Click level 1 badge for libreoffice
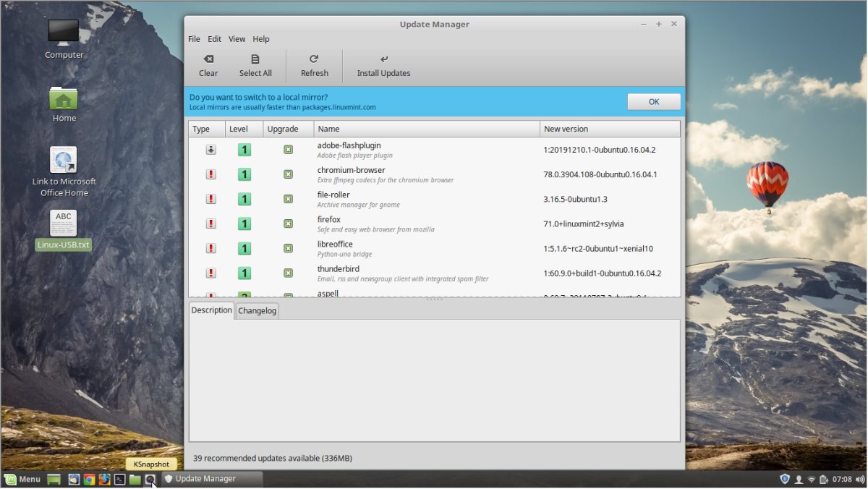Image resolution: width=868 pixels, height=489 pixels. coord(244,248)
